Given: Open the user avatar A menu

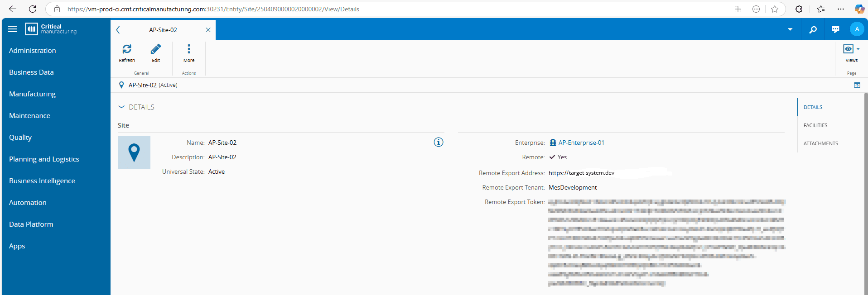Looking at the screenshot, I should 857,29.
